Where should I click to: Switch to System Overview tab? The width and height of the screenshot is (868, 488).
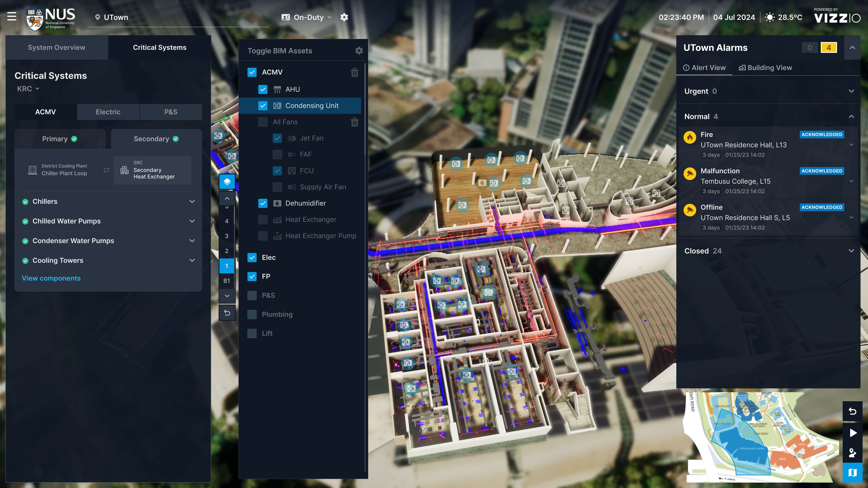click(57, 47)
